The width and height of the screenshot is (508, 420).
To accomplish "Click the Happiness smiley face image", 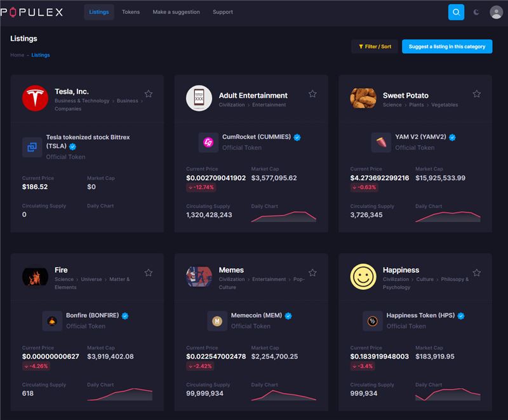I will 363,277.
